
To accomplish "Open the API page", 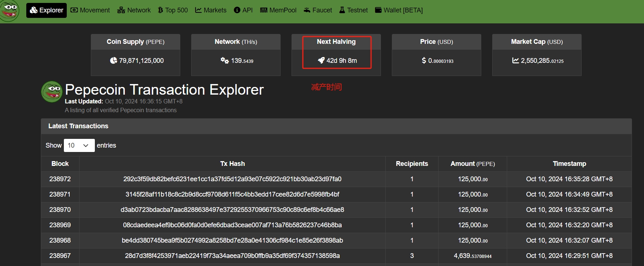I will (243, 10).
